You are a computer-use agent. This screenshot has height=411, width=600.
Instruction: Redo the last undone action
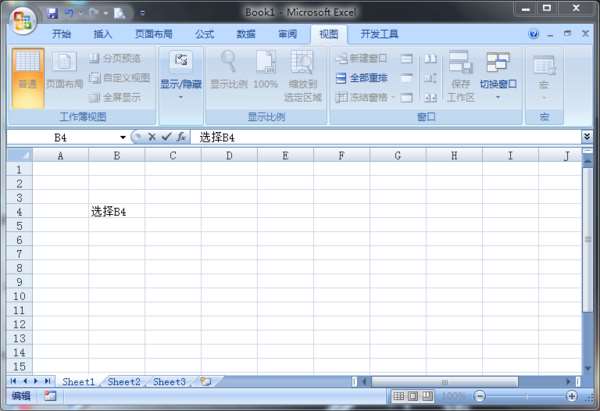[93, 13]
